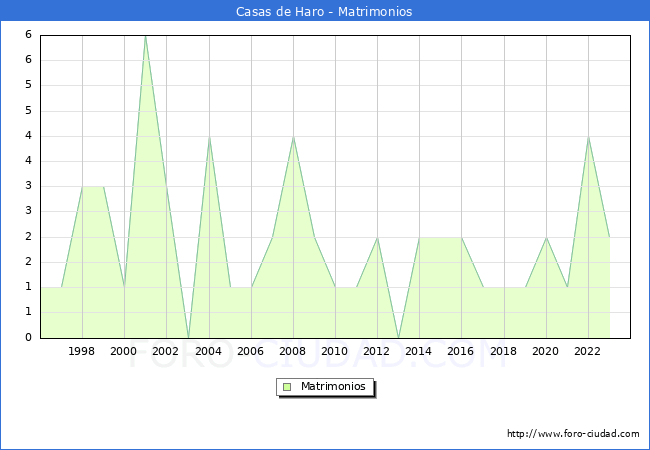
Task: Click the green Matrimonios legend swatch
Action: 287,387
